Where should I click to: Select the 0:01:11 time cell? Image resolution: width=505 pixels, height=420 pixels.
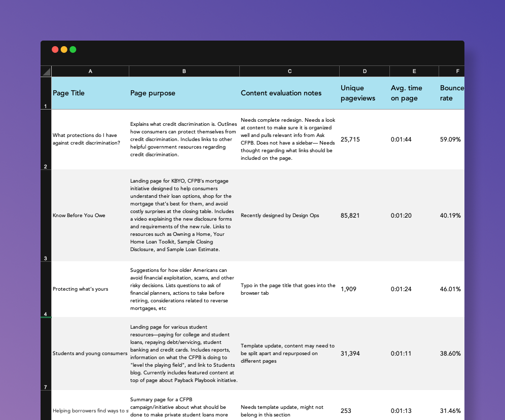point(414,354)
